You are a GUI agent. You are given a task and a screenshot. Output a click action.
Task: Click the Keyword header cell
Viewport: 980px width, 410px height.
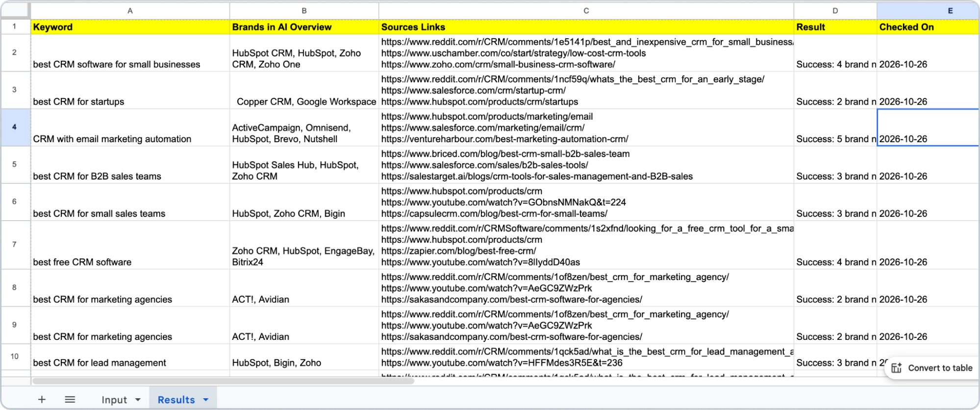(130, 27)
